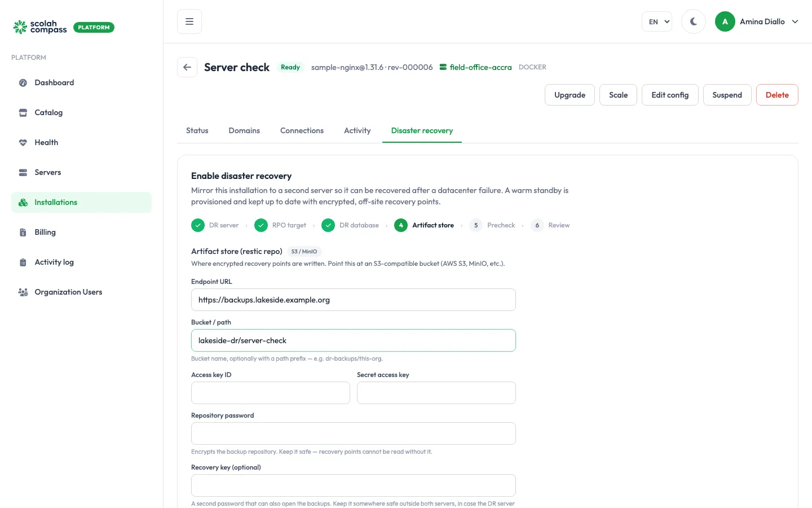The height and width of the screenshot is (508, 812).
Task: Open the Health heart icon
Action: pos(23,142)
